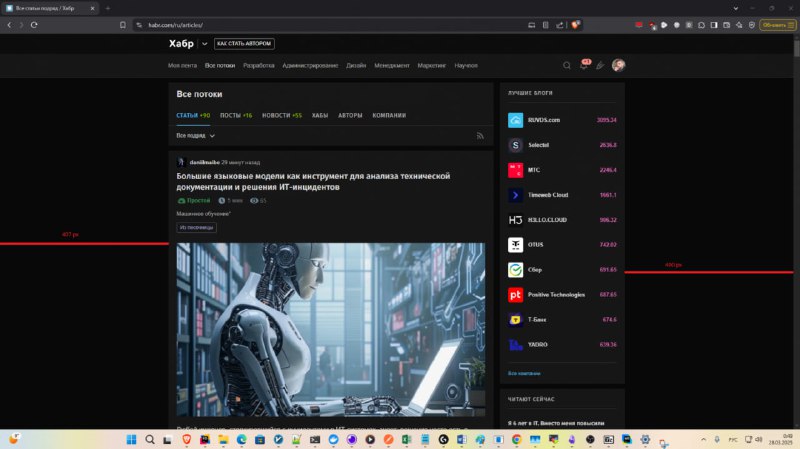Image resolution: width=800 pixels, height=449 pixels.
Task: Click the RSS feed icon
Action: click(x=480, y=136)
